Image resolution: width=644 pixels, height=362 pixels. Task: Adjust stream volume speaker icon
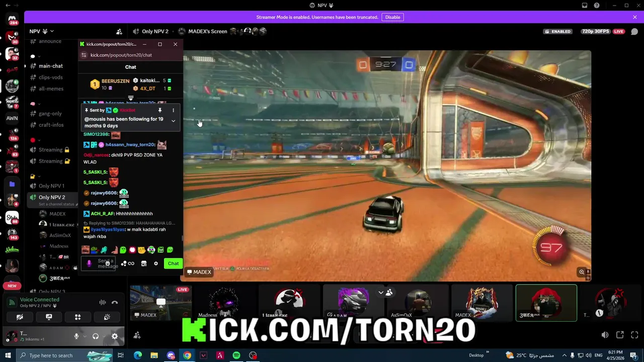pyautogui.click(x=605, y=335)
